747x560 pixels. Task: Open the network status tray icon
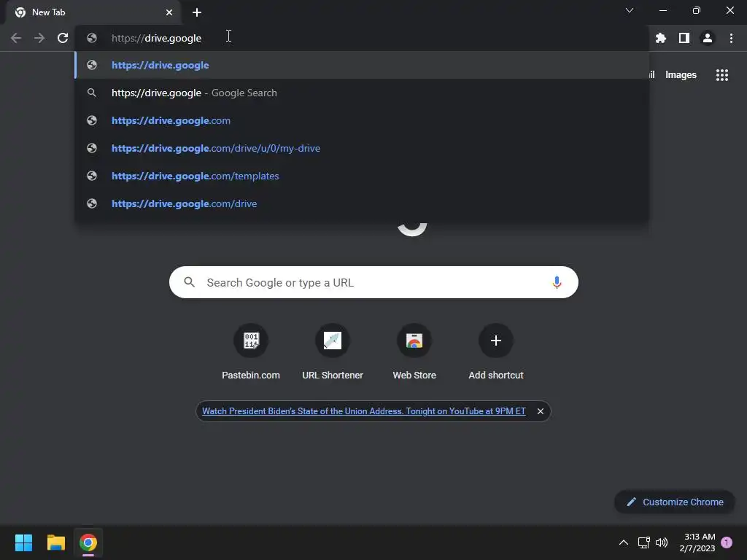pos(643,542)
